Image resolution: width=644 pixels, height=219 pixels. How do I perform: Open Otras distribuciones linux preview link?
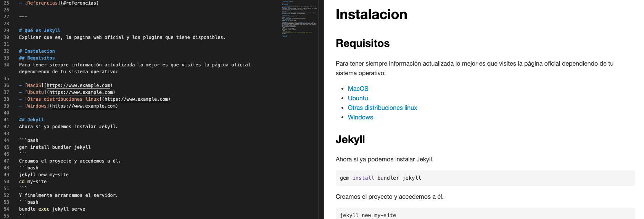tap(382, 108)
